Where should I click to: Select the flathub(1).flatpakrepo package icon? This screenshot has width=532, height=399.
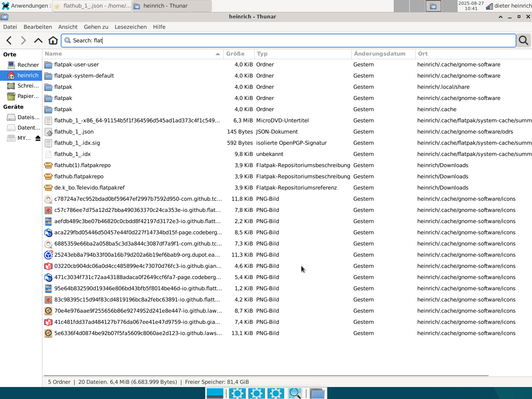tap(48, 165)
